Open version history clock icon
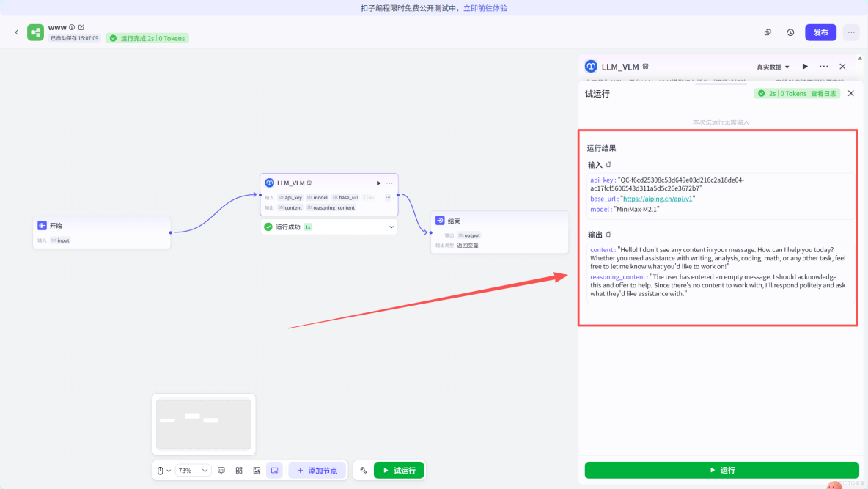Viewport: 868px width, 489px height. coord(790,32)
